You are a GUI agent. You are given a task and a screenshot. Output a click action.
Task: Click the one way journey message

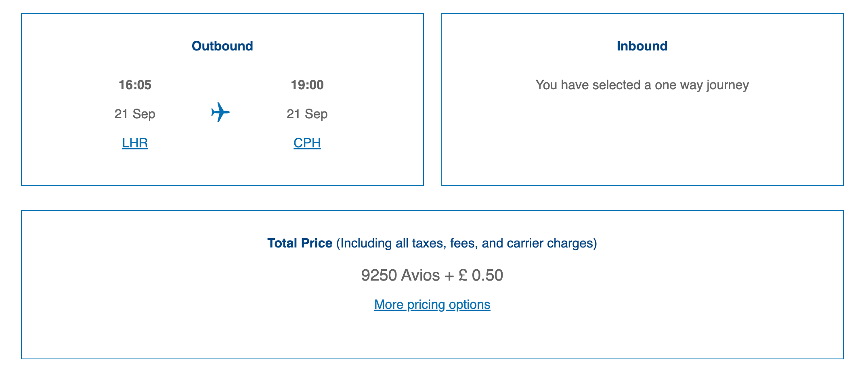[642, 85]
